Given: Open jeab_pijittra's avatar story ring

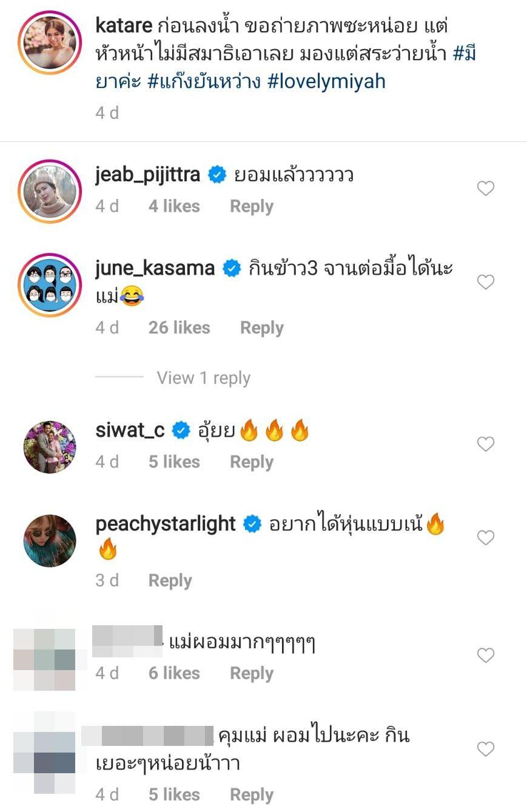Looking at the screenshot, I should click(50, 192).
